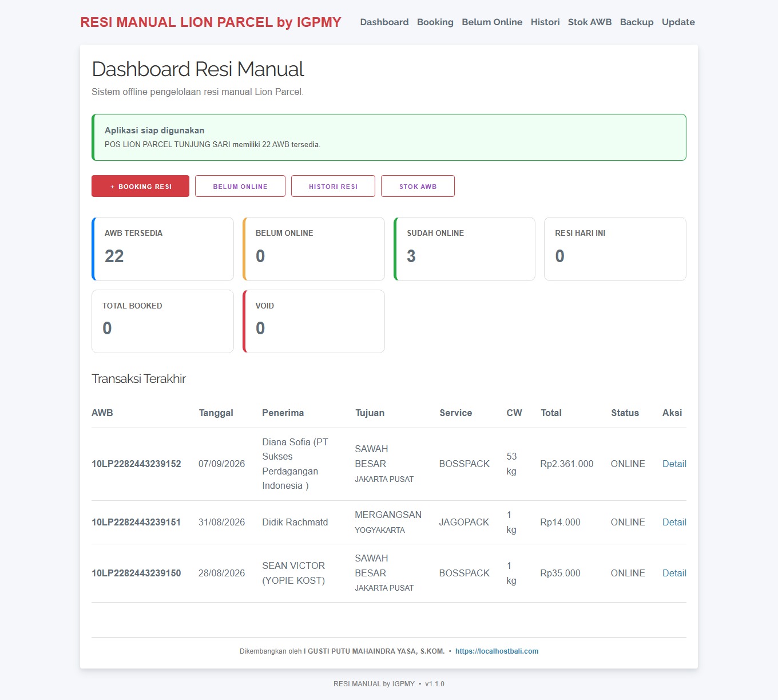The width and height of the screenshot is (778, 700).
Task: Click recipient Diana Sofia (PT Sukses Perdagangan Indonesia)
Action: click(x=295, y=464)
